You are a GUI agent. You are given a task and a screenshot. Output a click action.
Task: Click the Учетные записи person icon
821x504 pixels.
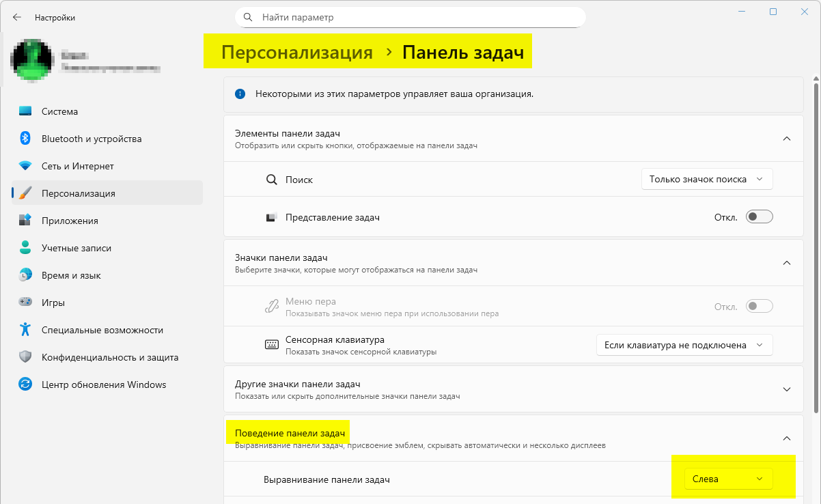pos(25,248)
